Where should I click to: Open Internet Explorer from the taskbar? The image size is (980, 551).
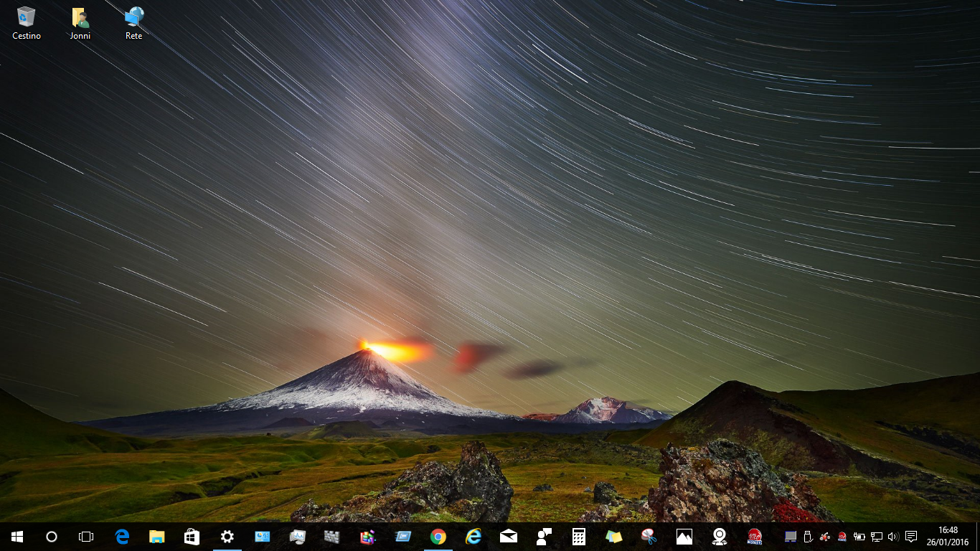click(473, 536)
